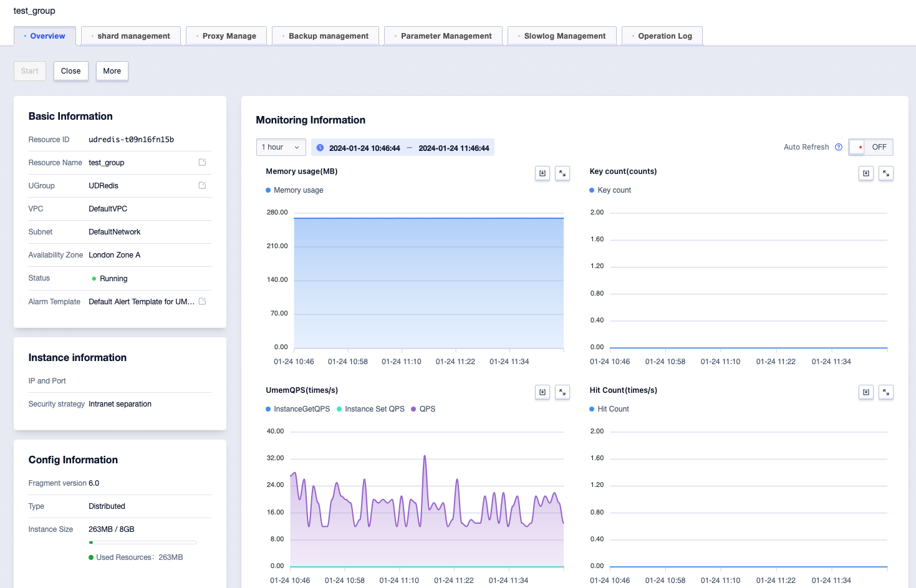Click the Availability Zone London Zone A

click(115, 255)
